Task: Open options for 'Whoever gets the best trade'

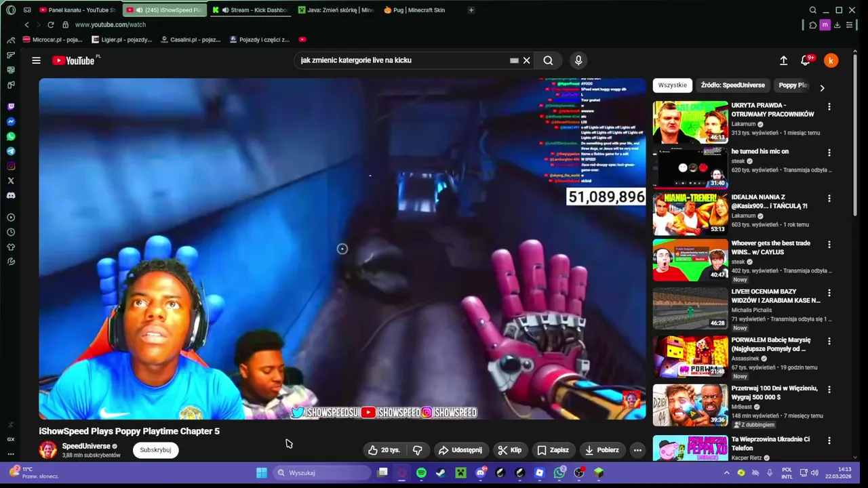Action: click(x=829, y=245)
